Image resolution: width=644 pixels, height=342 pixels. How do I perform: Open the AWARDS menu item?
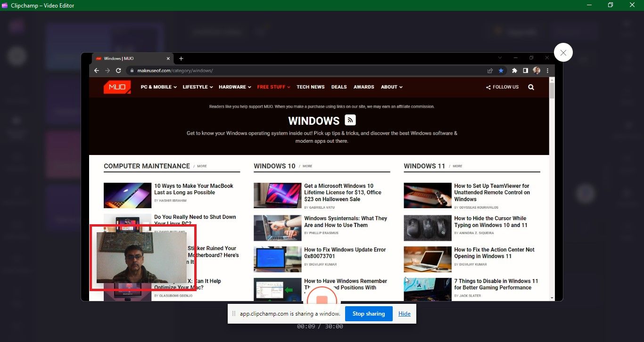point(364,87)
